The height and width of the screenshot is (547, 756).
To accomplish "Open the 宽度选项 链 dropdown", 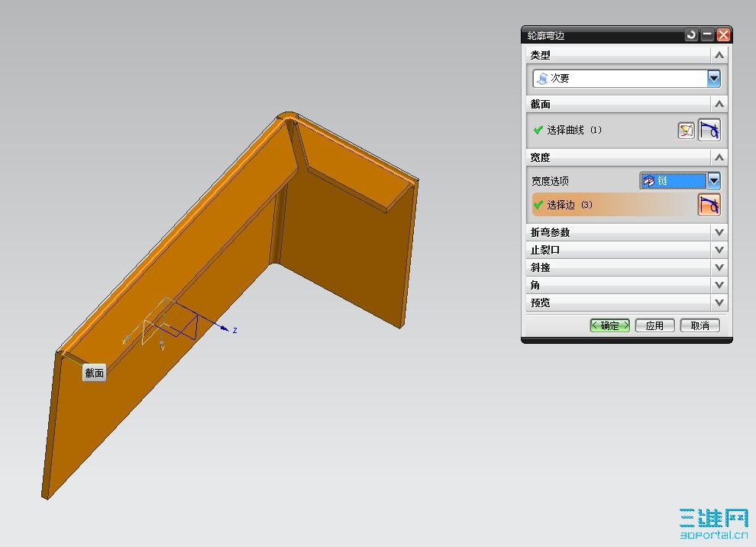I will [713, 181].
